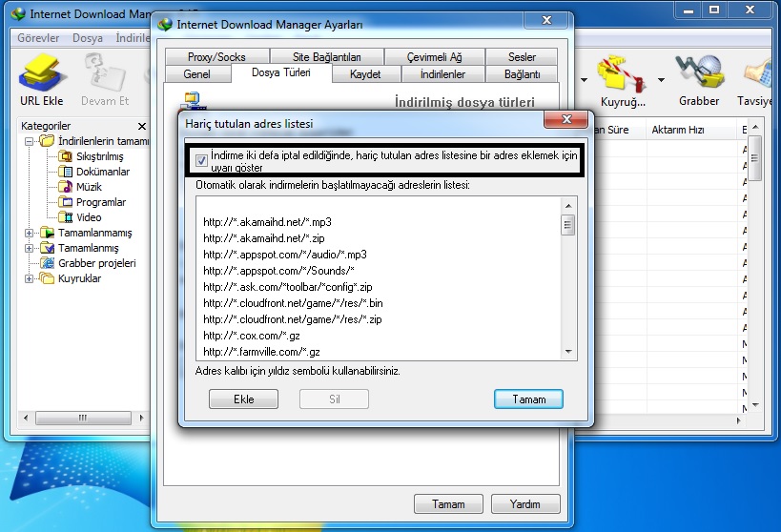Switch to the Kaydet tab

(x=365, y=74)
